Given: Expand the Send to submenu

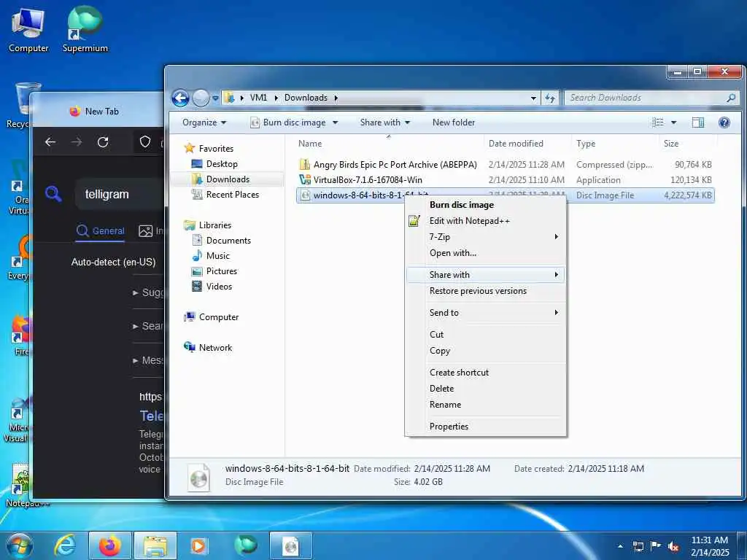Looking at the screenshot, I should pyautogui.click(x=485, y=312).
